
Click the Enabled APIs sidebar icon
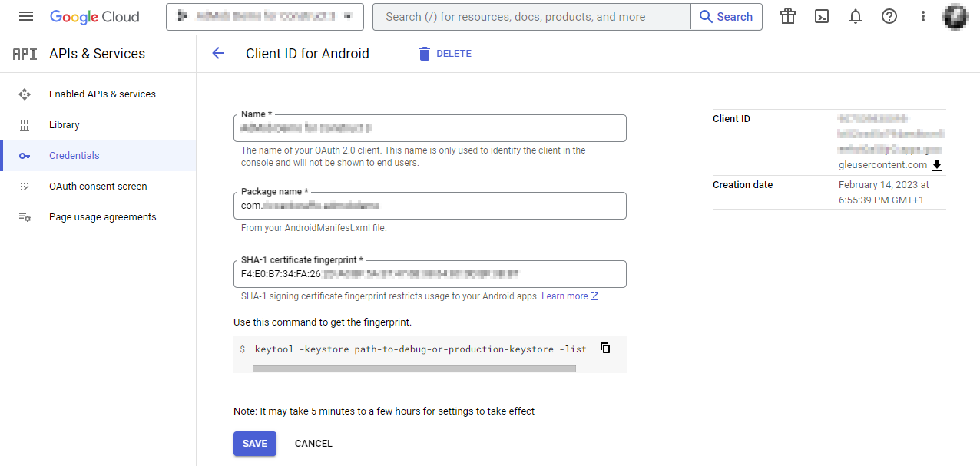25,94
